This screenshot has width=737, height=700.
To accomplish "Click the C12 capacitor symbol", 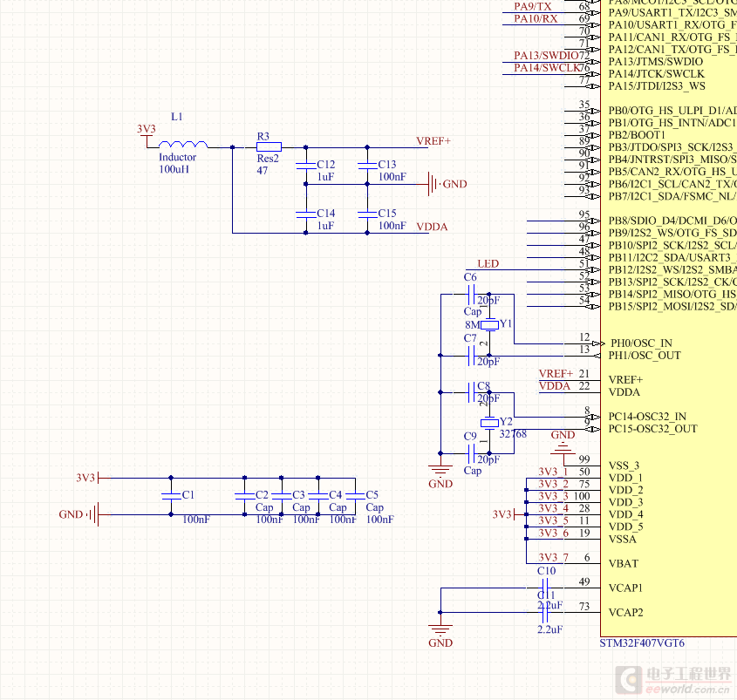I will (306, 166).
